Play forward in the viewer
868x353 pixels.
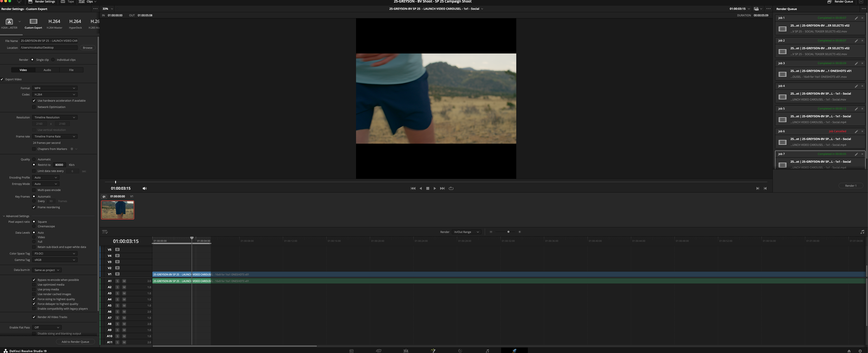pos(435,189)
